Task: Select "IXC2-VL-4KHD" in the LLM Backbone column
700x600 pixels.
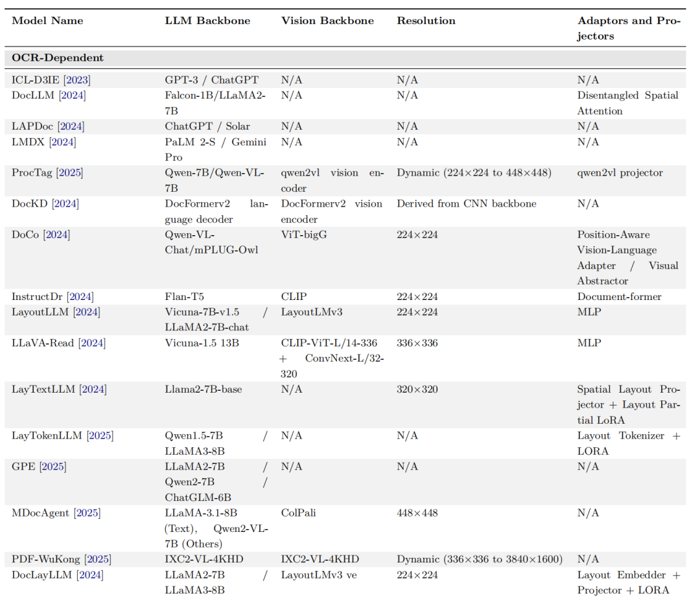Action: [204, 559]
